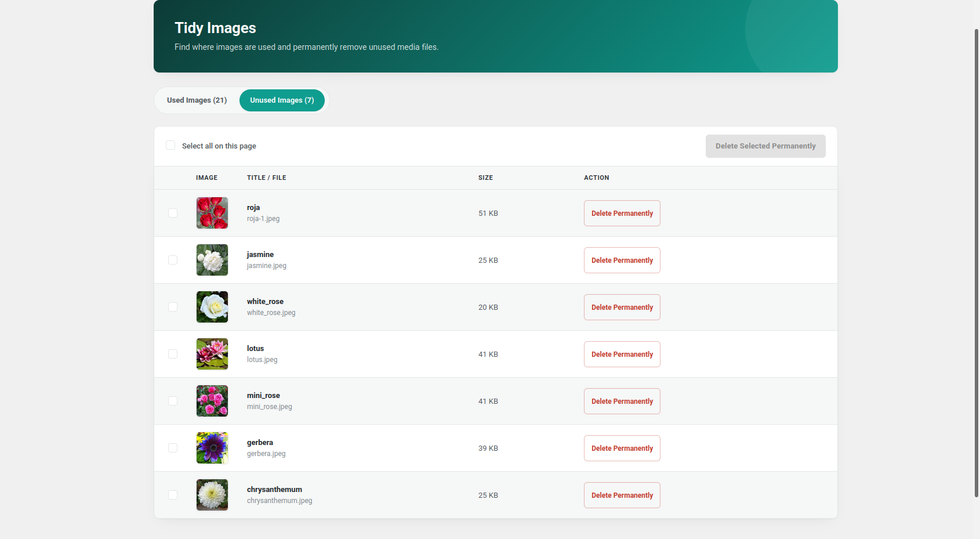Switch to the Used Images (21) tab
The height and width of the screenshot is (539, 980).
197,100
